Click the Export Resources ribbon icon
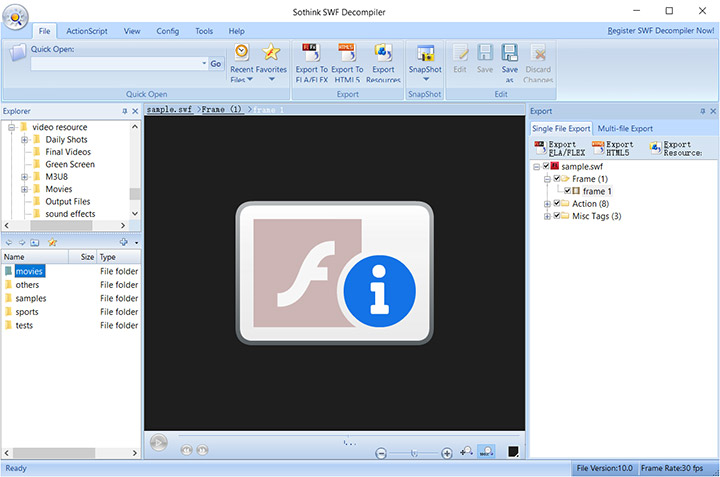The height and width of the screenshot is (477, 720). [383, 55]
